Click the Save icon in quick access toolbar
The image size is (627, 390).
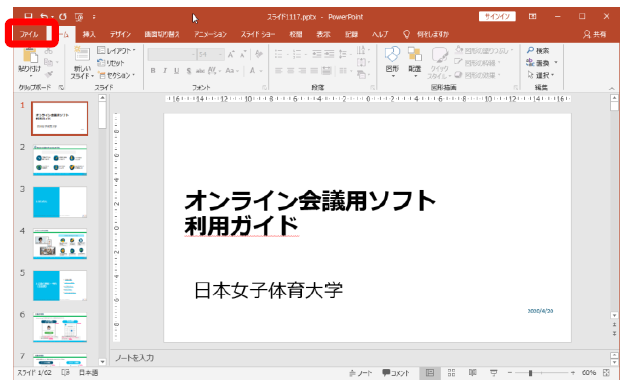click(28, 17)
